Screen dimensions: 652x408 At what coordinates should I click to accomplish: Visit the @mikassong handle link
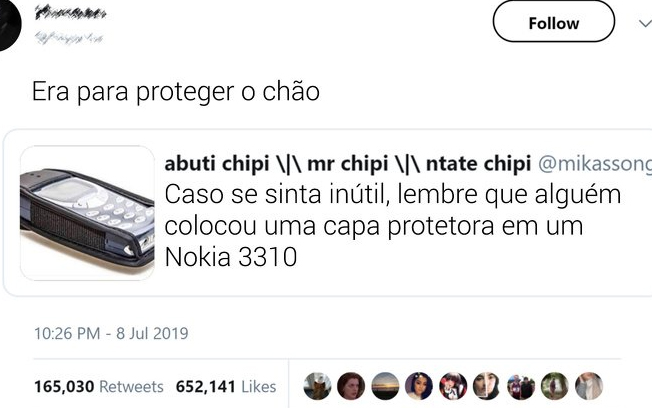click(x=595, y=164)
